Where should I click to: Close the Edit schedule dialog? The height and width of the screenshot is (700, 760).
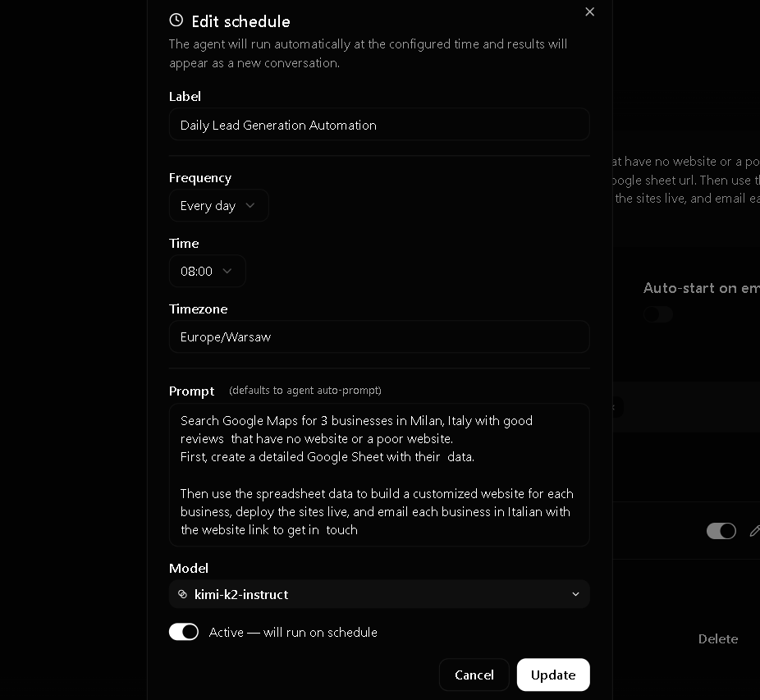(589, 11)
